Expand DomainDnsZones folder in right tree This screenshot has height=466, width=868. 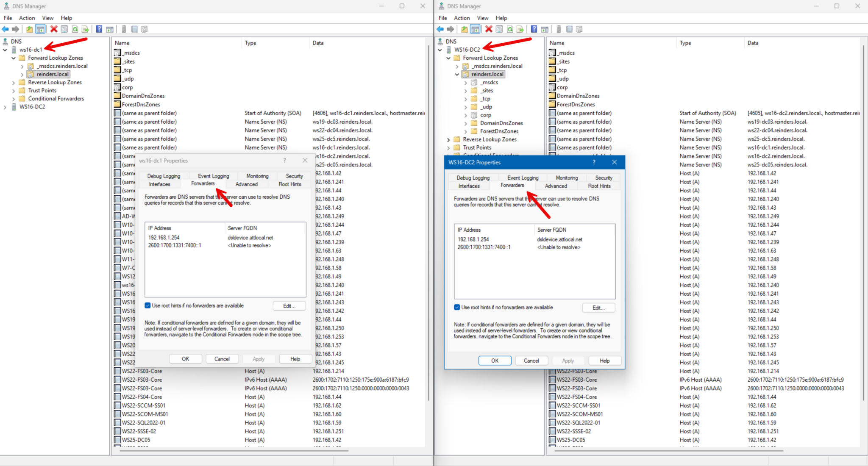click(465, 123)
